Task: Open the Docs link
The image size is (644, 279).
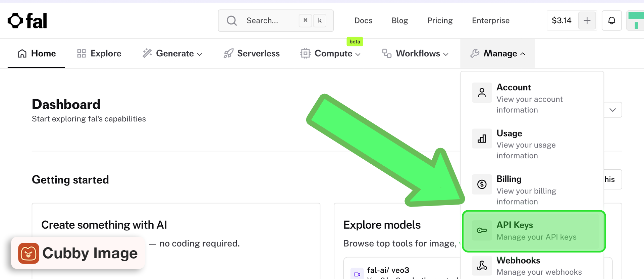Action: point(363,21)
